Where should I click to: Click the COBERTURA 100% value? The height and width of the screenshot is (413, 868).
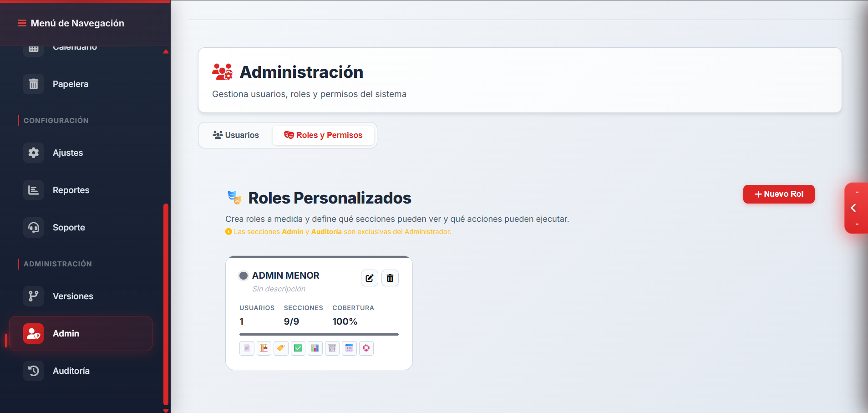tap(345, 321)
